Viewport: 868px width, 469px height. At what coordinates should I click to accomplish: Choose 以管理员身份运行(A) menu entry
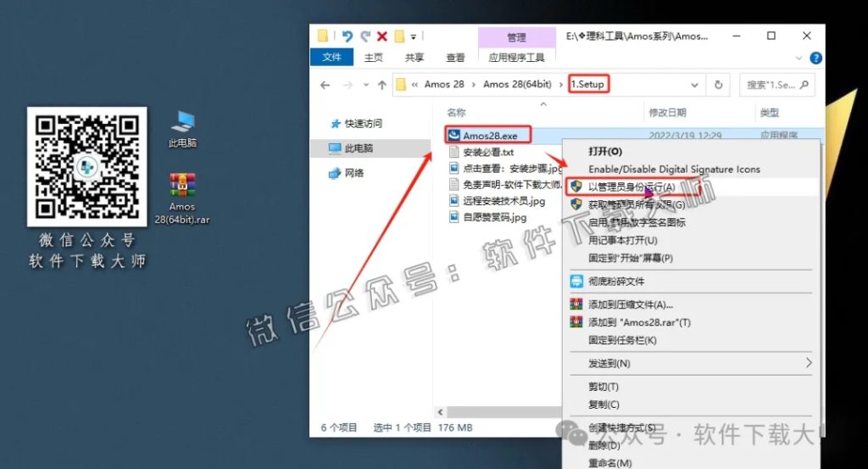631,187
